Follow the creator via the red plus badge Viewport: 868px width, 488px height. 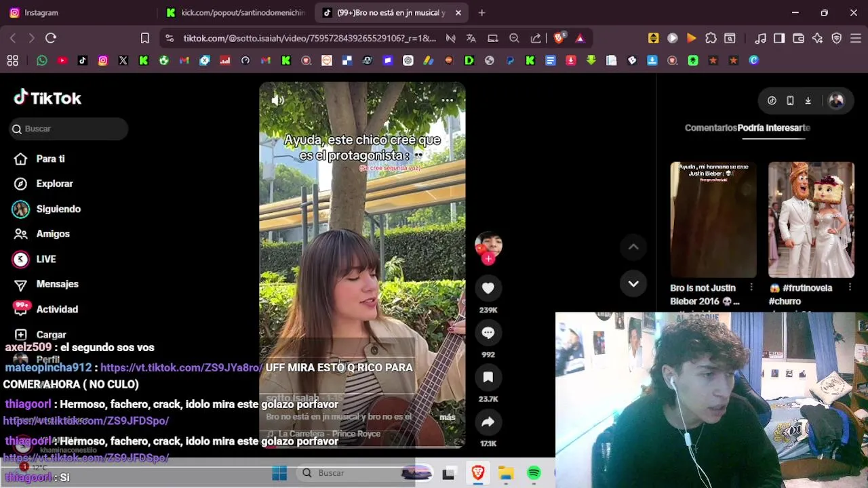tap(488, 259)
